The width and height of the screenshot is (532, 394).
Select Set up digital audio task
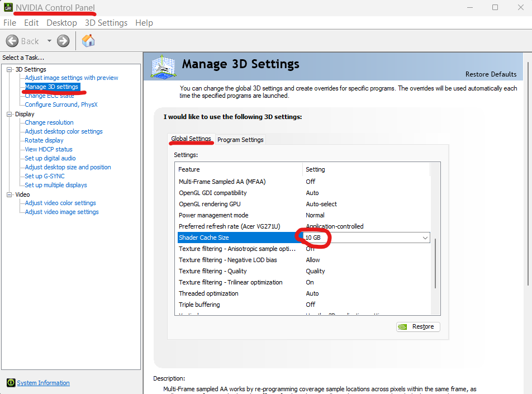coord(50,158)
